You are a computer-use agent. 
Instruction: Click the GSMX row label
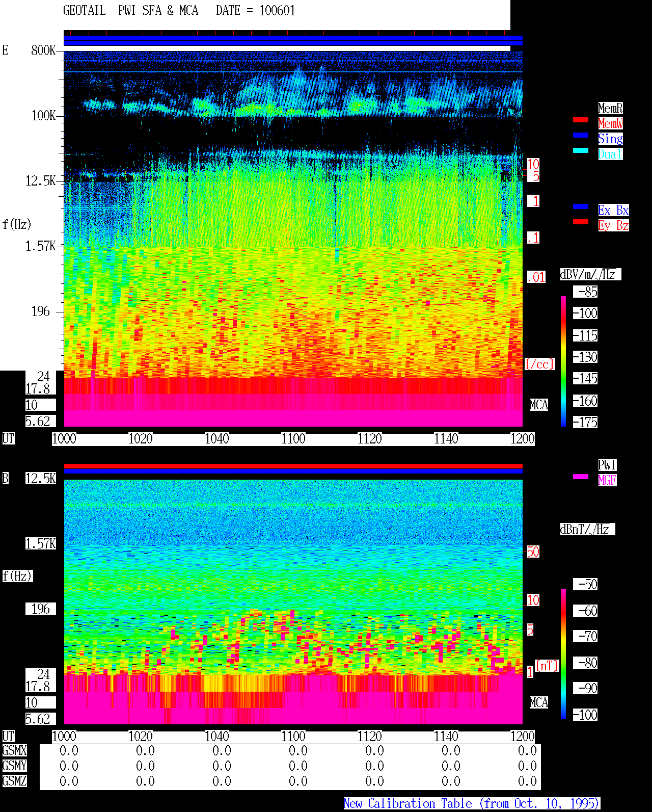click(14, 750)
